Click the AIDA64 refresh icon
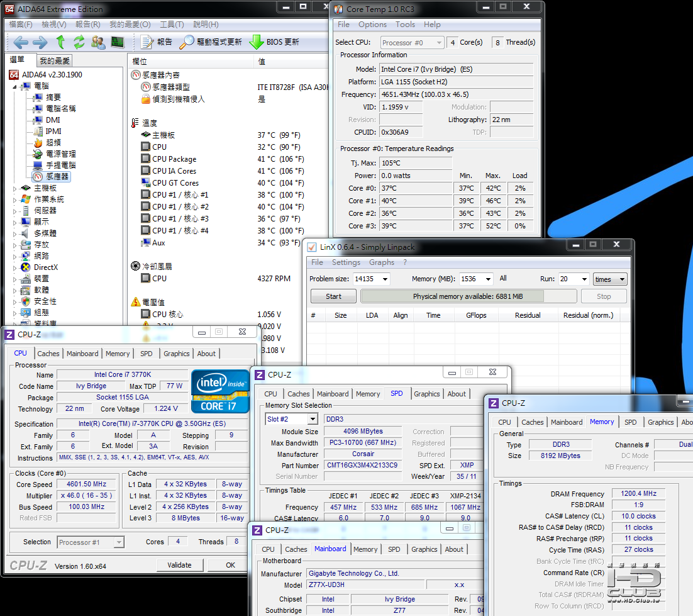The width and height of the screenshot is (693, 616). tap(79, 42)
